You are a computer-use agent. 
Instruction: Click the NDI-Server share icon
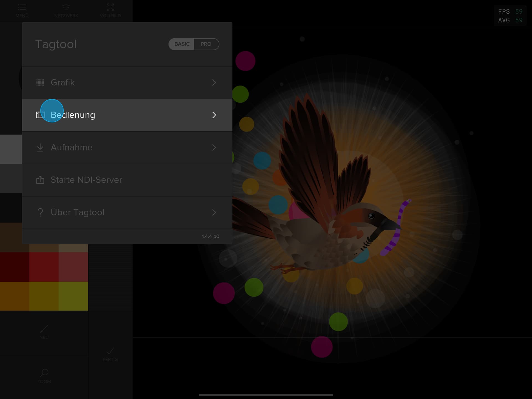(40, 180)
